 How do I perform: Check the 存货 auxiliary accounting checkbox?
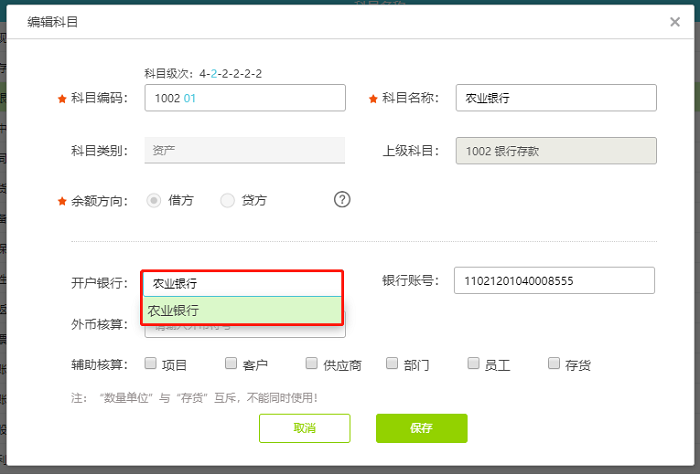pos(554,363)
